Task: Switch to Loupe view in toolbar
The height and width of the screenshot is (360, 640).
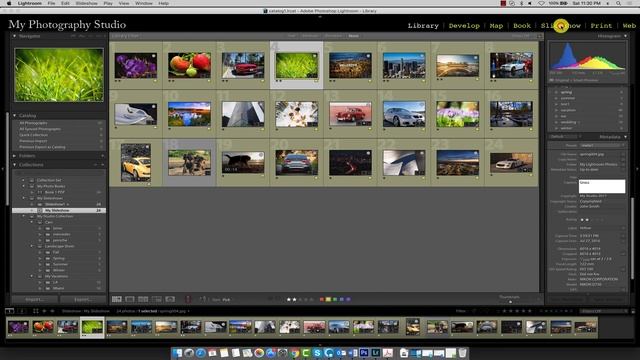Action: [130, 299]
